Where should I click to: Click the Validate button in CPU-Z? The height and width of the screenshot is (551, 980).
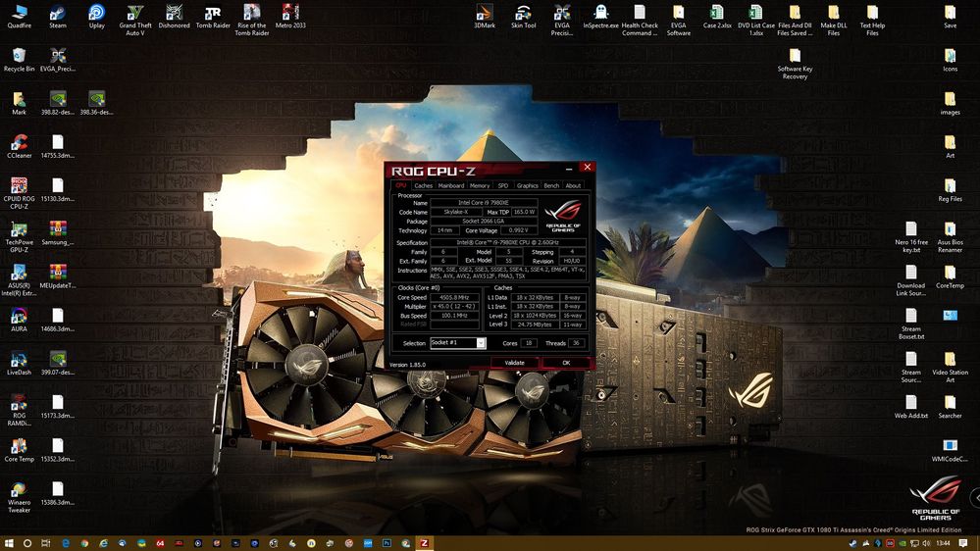click(x=514, y=363)
